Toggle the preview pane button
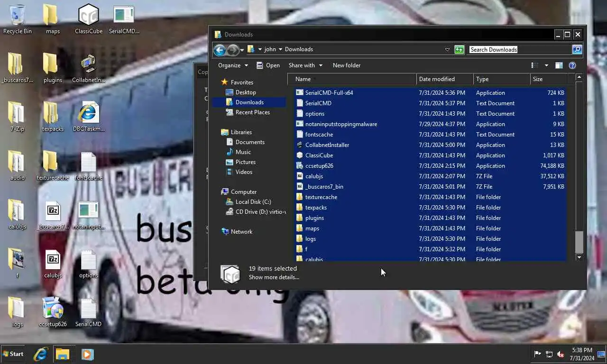 tap(559, 65)
